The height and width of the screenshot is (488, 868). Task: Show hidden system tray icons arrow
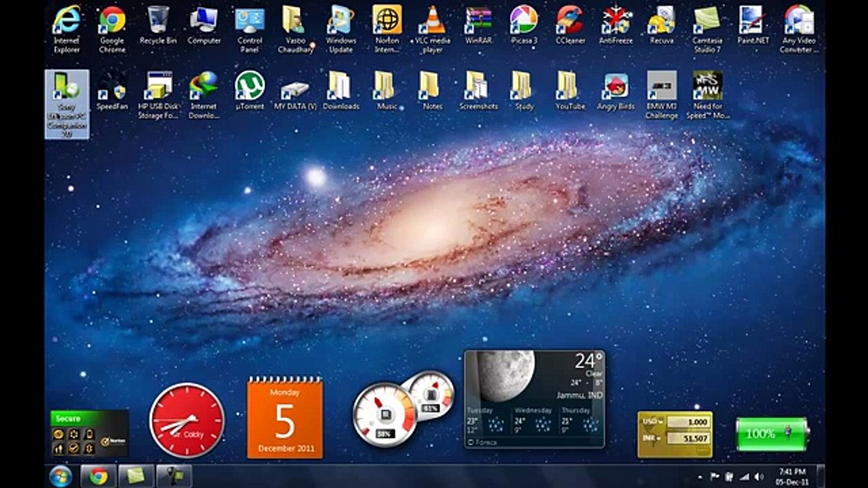[x=701, y=476]
